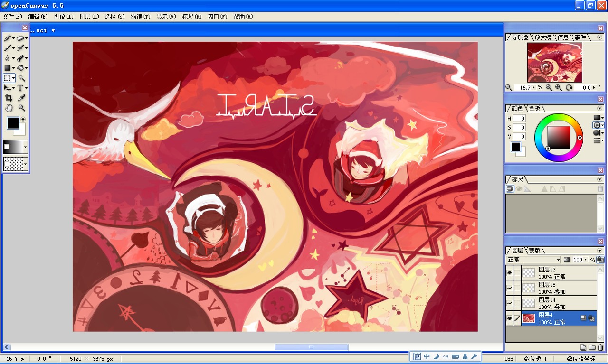Open the 文件 menu
Image resolution: width=608 pixels, height=364 pixels.
[x=12, y=17]
